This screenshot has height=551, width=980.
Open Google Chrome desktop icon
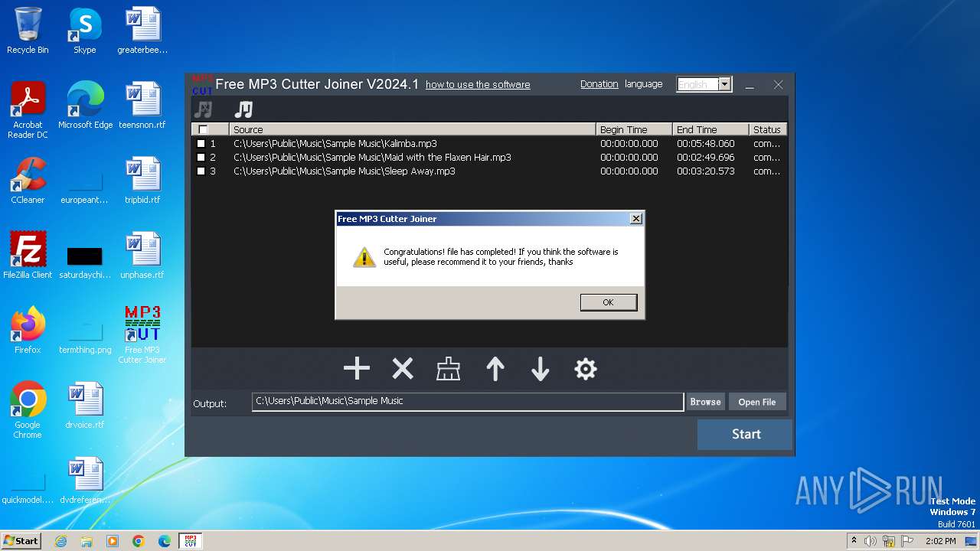click(x=28, y=411)
